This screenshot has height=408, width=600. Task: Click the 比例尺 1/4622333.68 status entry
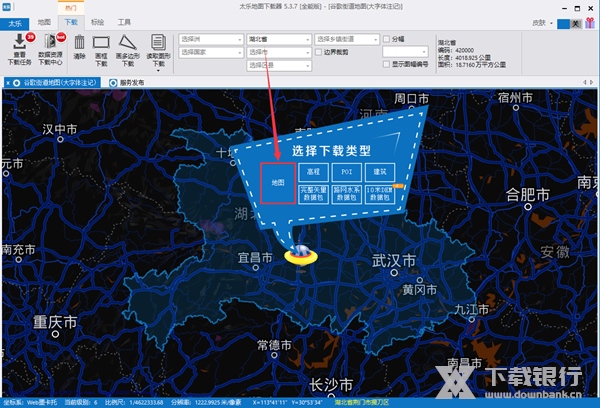pos(134,402)
